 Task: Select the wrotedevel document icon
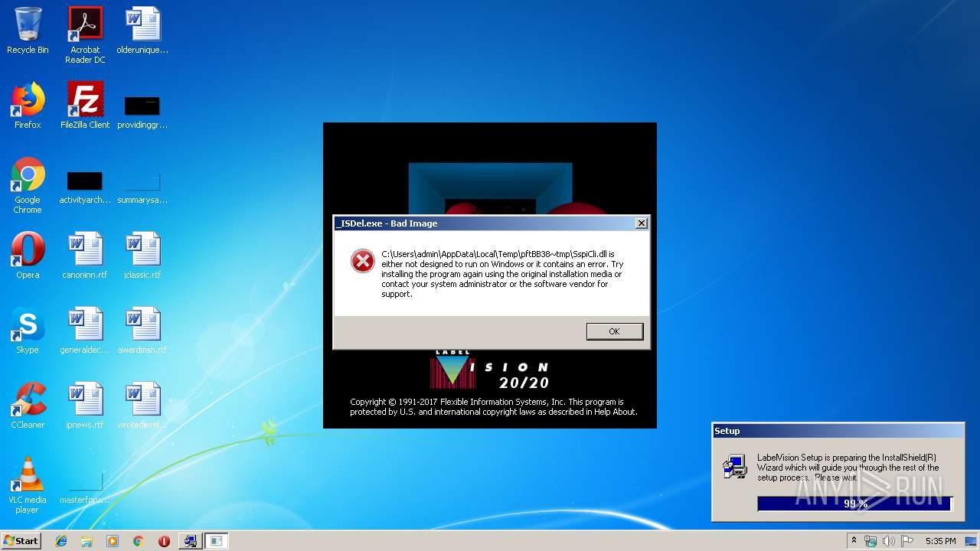[142, 406]
